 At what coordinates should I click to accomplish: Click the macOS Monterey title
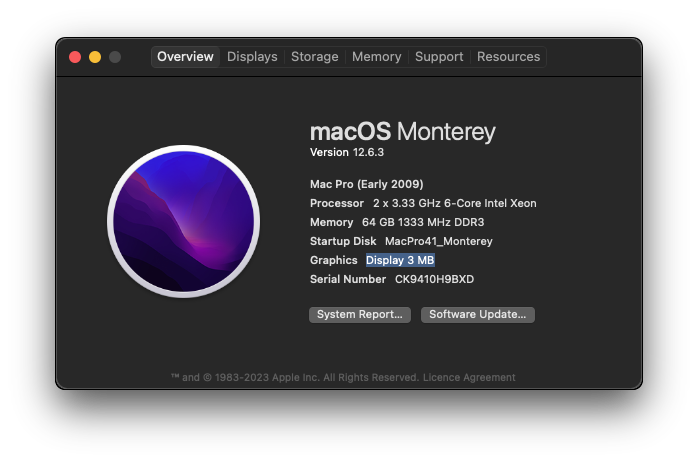(402, 132)
